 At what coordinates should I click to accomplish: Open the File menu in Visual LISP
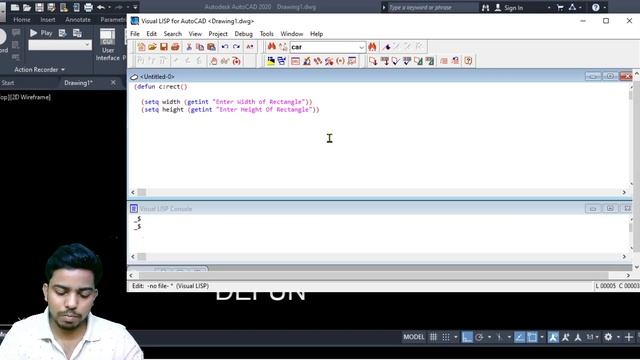pos(135,34)
